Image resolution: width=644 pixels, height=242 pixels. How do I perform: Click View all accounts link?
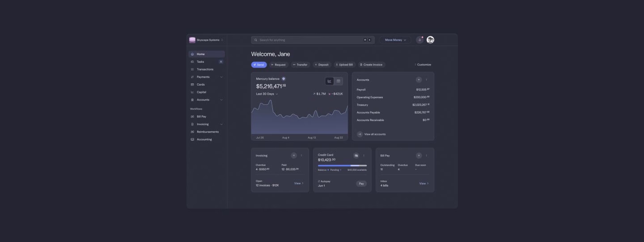tap(374, 134)
